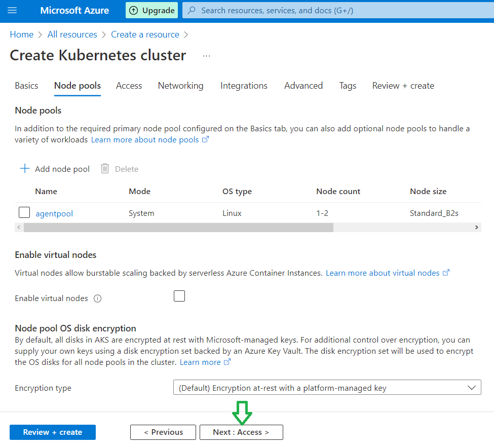The image size is (494, 448).
Task: Click the Delete trash can icon
Action: click(105, 169)
